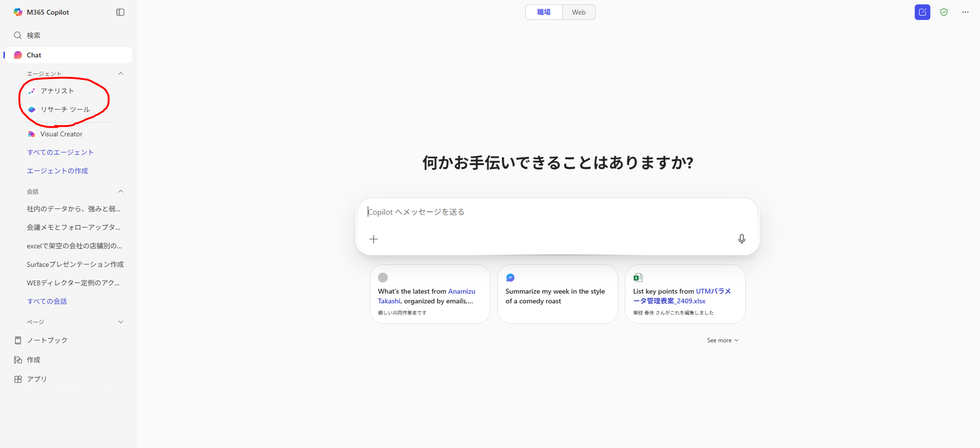Screen dimensions: 980x448
Task: Click the Excel file icon on suggestion card
Action: 638,278
